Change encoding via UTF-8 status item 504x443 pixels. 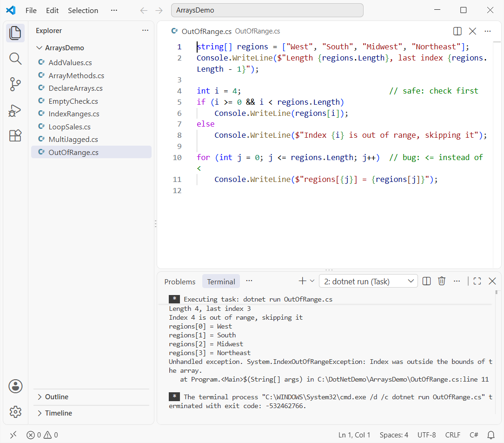click(426, 435)
